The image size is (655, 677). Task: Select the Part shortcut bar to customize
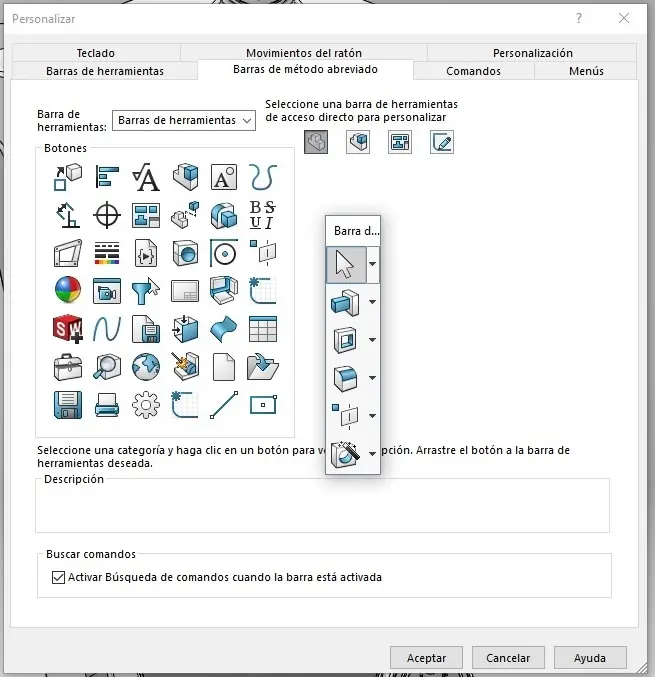tap(316, 142)
